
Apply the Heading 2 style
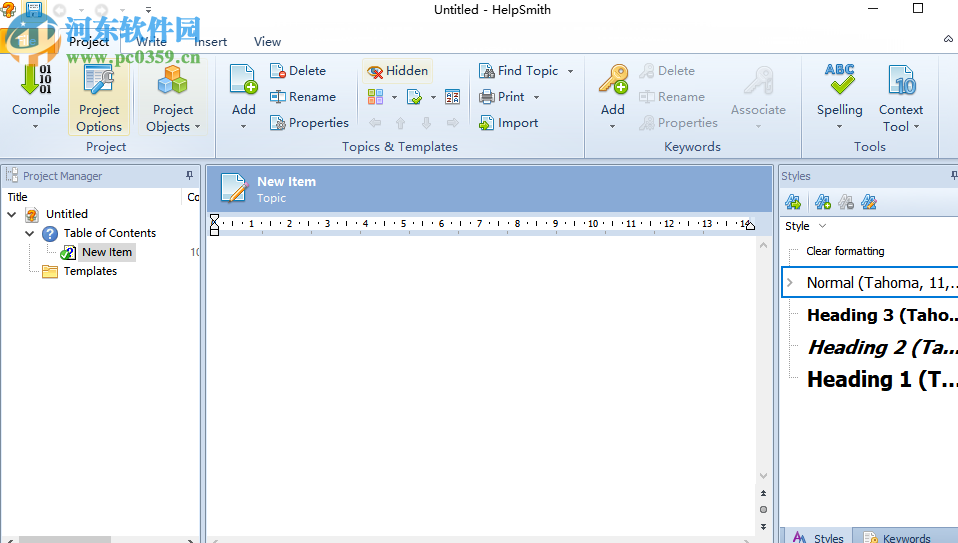tap(882, 347)
